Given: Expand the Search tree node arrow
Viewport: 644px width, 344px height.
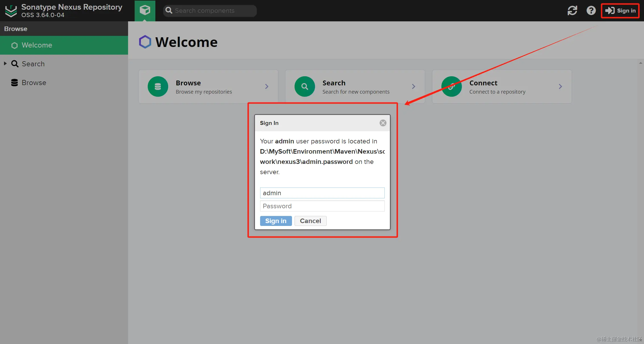Looking at the screenshot, I should (x=5, y=64).
